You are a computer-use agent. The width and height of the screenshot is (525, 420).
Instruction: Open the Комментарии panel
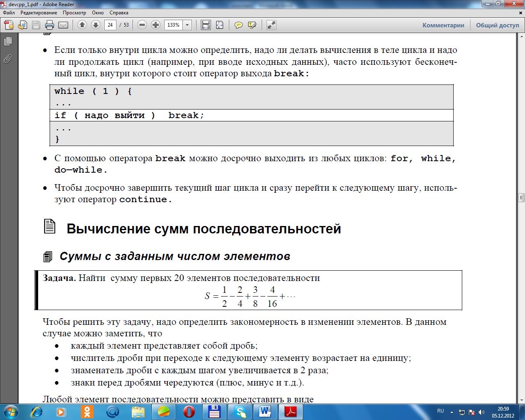[x=443, y=25]
